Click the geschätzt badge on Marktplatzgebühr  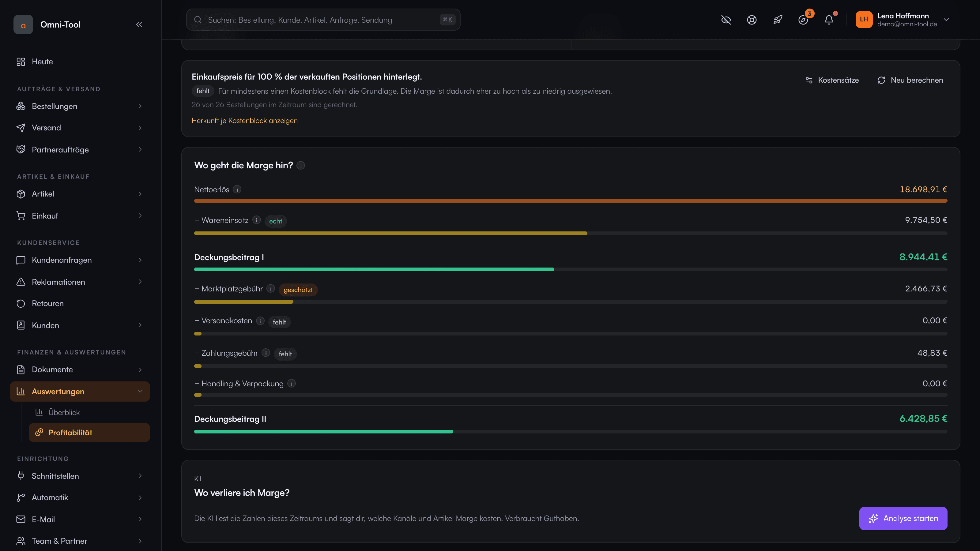click(298, 290)
